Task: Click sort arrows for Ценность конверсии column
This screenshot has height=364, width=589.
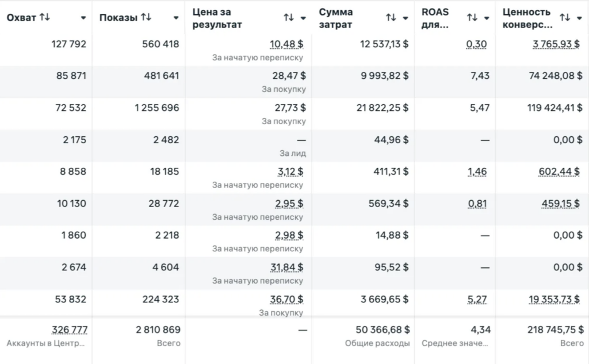Action: [565, 18]
